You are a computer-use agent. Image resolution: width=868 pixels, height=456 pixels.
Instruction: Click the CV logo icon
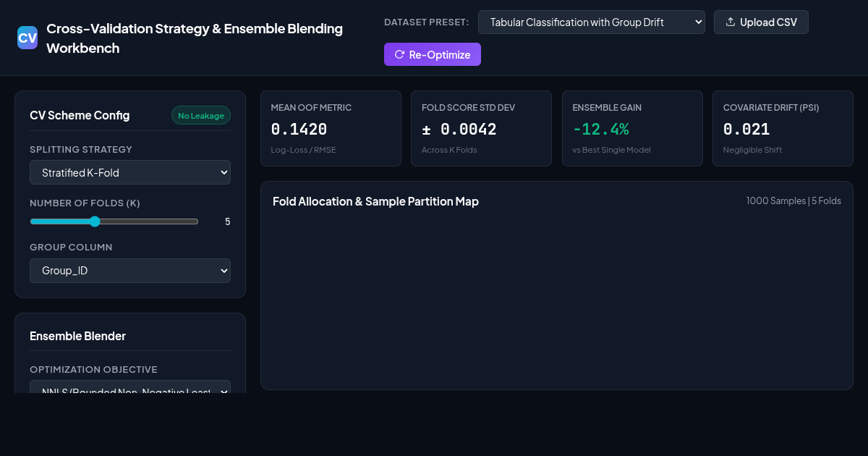(x=27, y=38)
